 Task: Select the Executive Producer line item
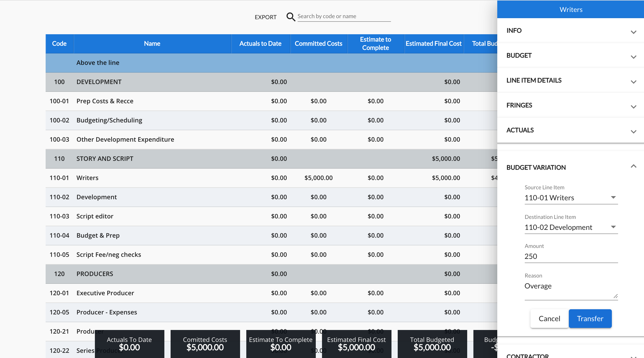click(x=105, y=293)
